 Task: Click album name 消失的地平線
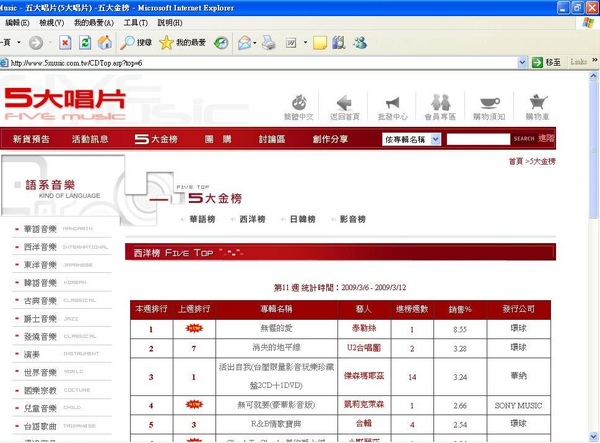coord(276,347)
